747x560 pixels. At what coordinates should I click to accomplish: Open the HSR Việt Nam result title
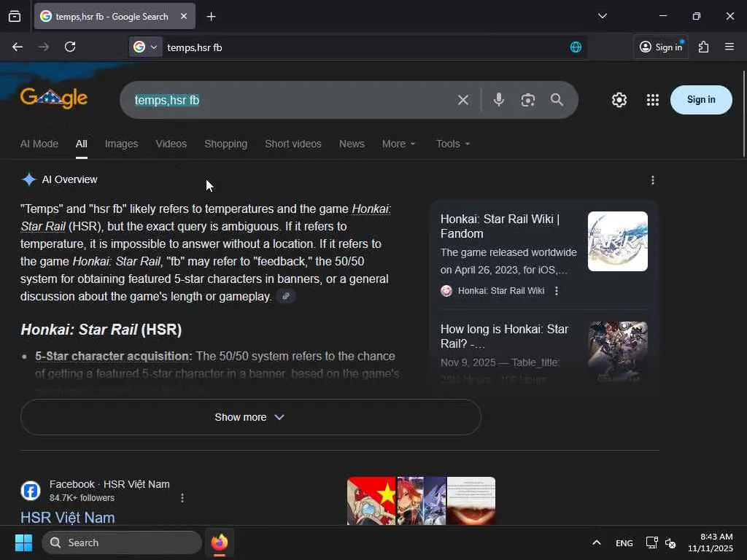(x=68, y=518)
